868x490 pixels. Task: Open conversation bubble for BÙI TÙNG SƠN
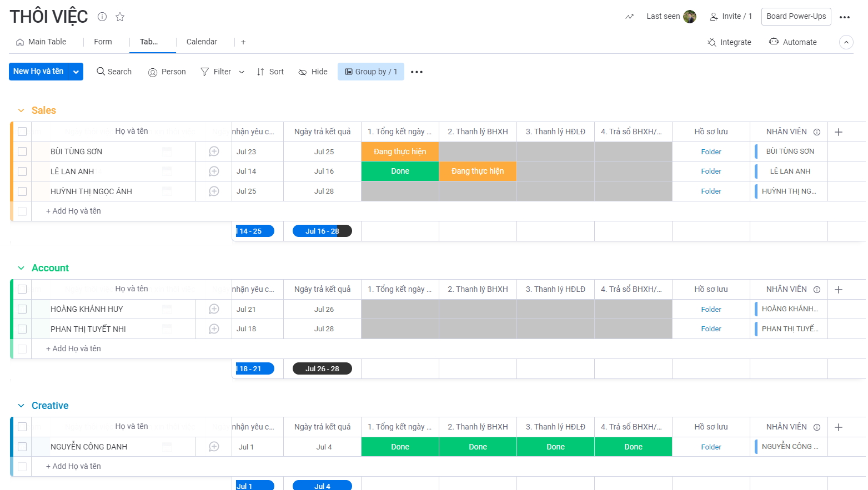tap(214, 151)
